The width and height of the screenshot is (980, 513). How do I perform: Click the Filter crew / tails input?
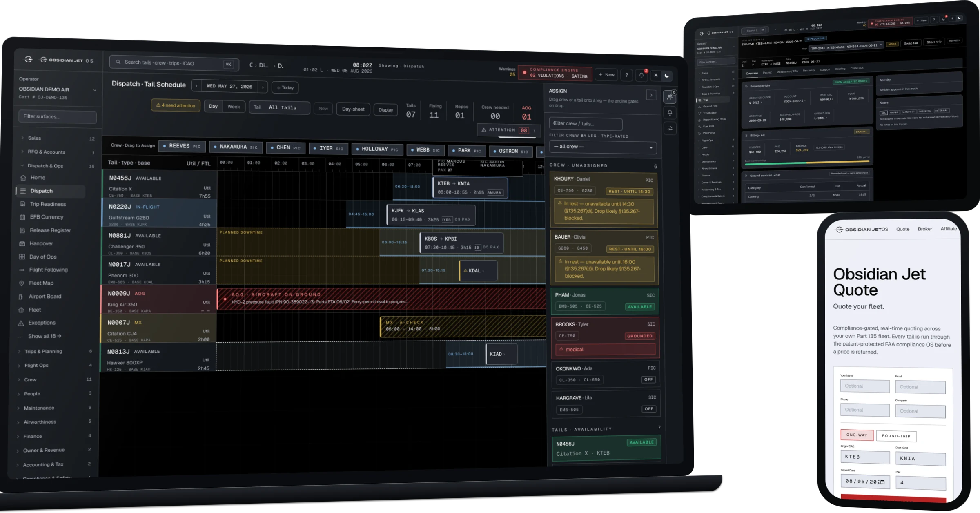pos(586,123)
